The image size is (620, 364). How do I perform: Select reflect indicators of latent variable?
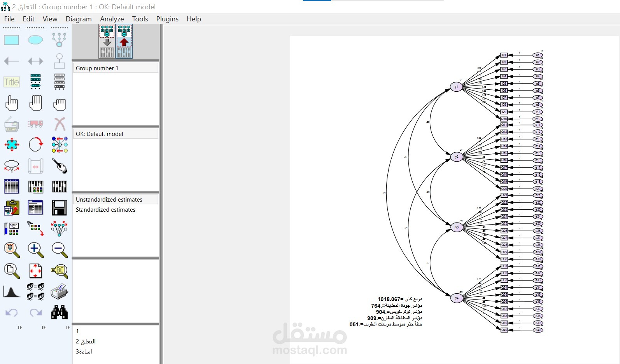[59, 145]
